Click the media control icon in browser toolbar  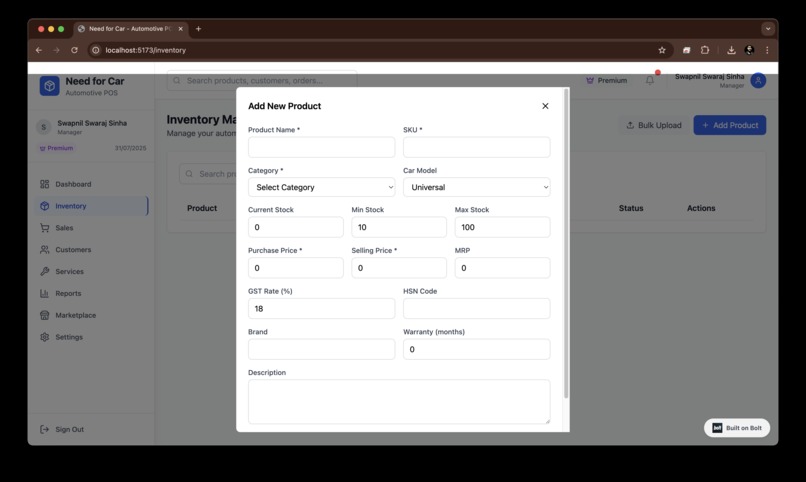point(686,50)
